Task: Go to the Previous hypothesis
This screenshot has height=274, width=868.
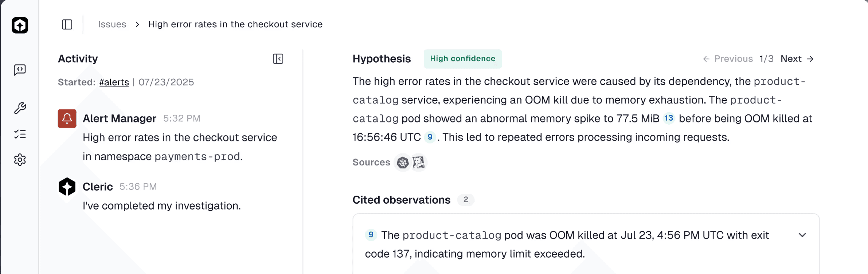Action: (x=728, y=59)
